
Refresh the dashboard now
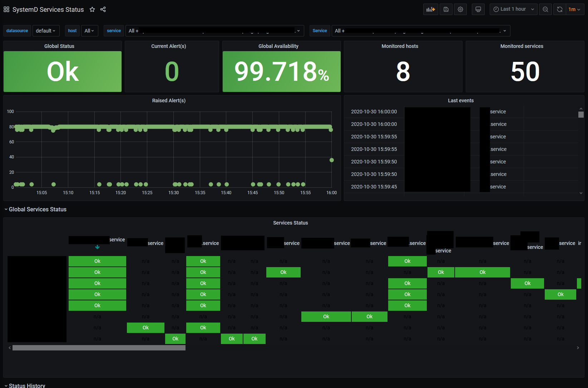pyautogui.click(x=560, y=9)
